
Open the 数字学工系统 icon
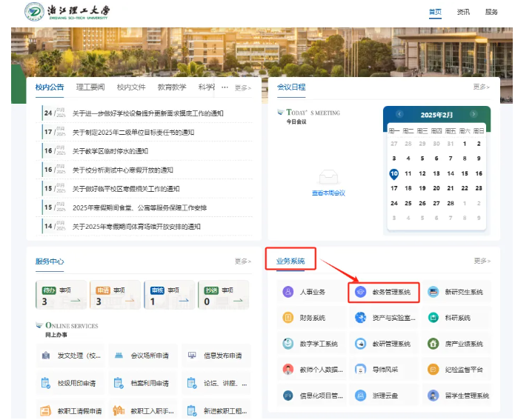pos(288,344)
